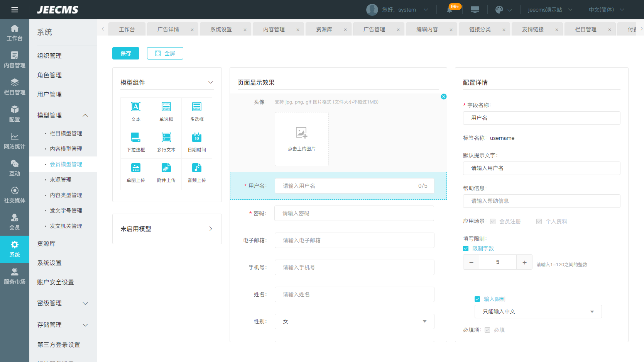Open the 中文(简体) language dropdown

click(606, 10)
